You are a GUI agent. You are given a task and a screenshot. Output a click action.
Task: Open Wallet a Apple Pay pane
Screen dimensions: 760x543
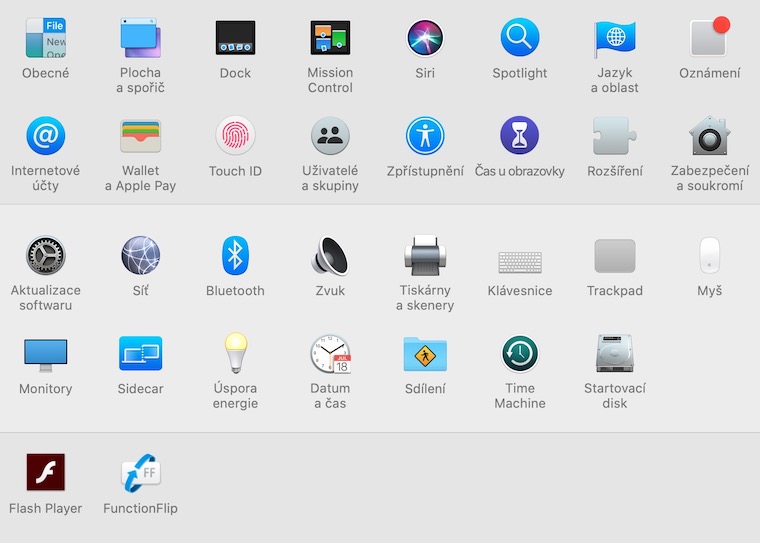141,136
